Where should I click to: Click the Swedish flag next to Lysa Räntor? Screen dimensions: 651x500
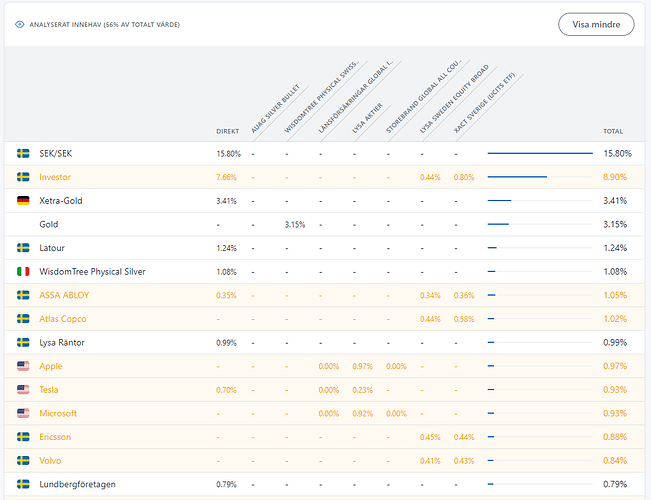[23, 343]
